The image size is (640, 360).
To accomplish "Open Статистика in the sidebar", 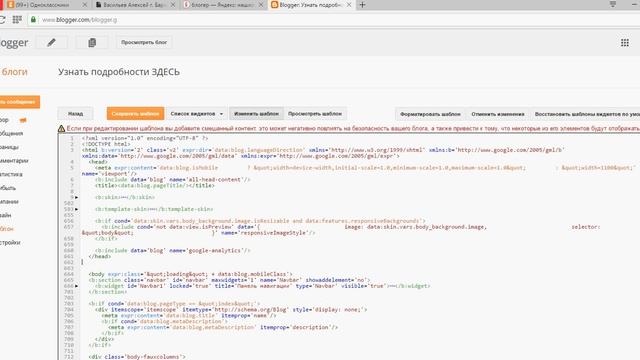I will click(11, 174).
